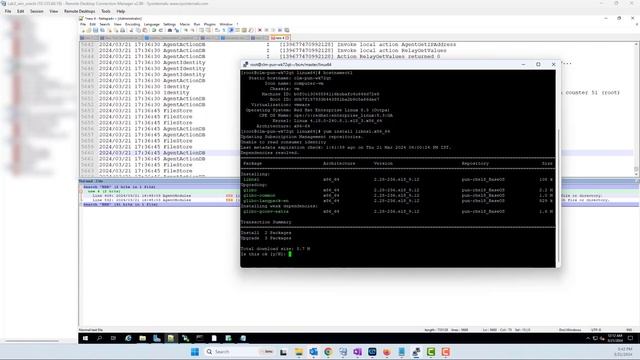Screen dimensions: 640x360
Task: Open OneNote from the local taskbar
Action: click(x=358, y=352)
